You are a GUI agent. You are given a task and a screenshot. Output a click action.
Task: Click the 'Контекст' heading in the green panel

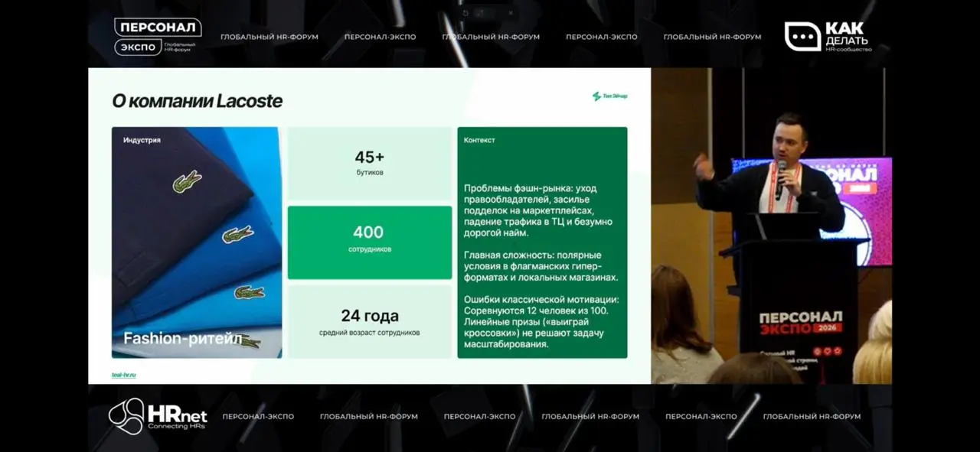(479, 140)
